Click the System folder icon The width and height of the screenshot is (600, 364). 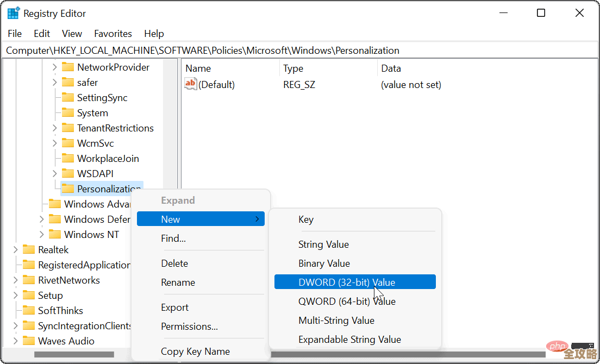(68, 112)
